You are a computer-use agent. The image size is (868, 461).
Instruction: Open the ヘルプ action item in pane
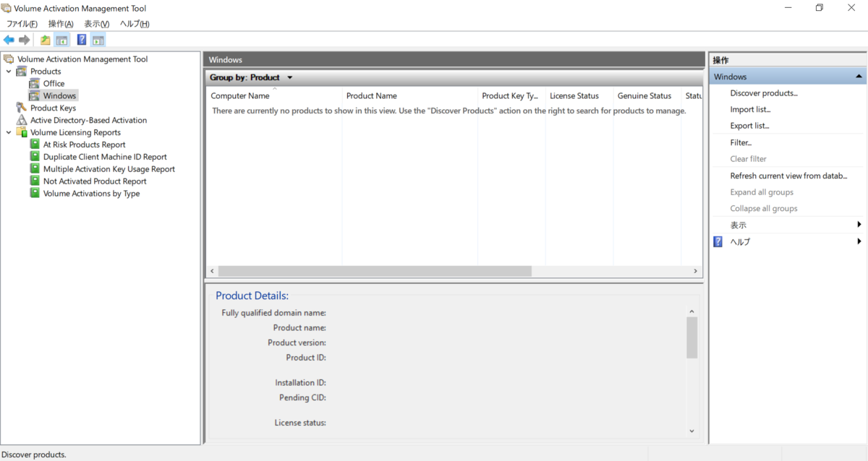point(740,242)
